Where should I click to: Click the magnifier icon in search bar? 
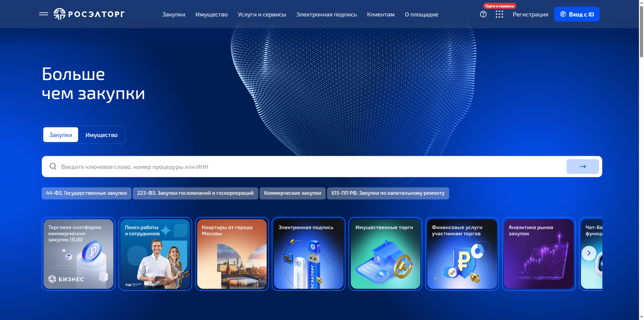click(53, 166)
